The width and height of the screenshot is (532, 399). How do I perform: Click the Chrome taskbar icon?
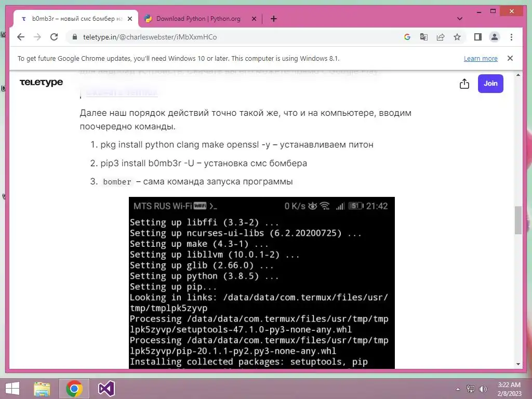(74, 389)
